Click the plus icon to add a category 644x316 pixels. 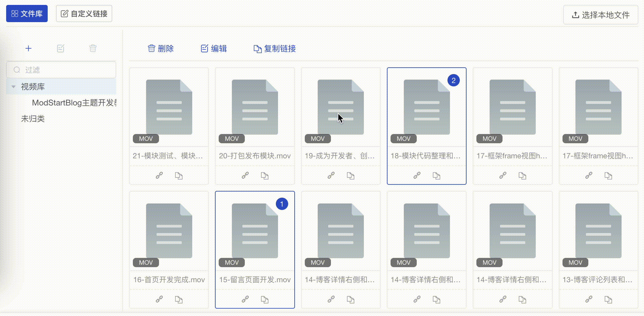click(x=28, y=48)
